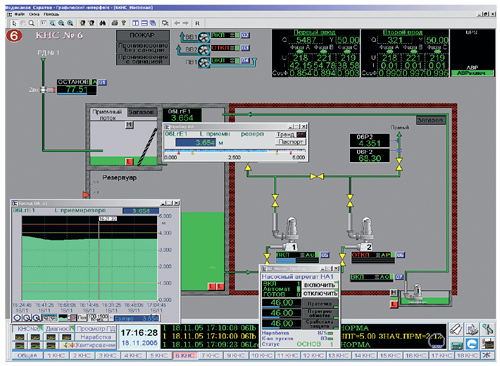Click the first zoom icon in trend window toolbar
Image resolution: width=500 pixels, height=366 pixels.
pyautogui.click(x=17, y=318)
